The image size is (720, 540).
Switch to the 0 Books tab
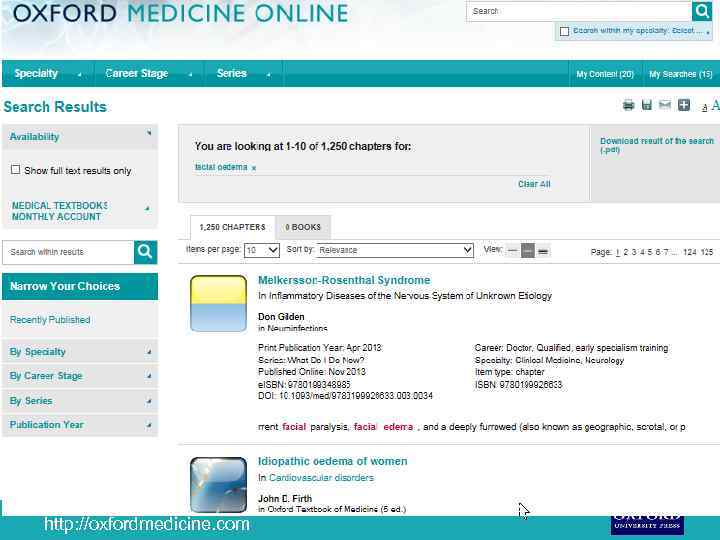click(303, 227)
